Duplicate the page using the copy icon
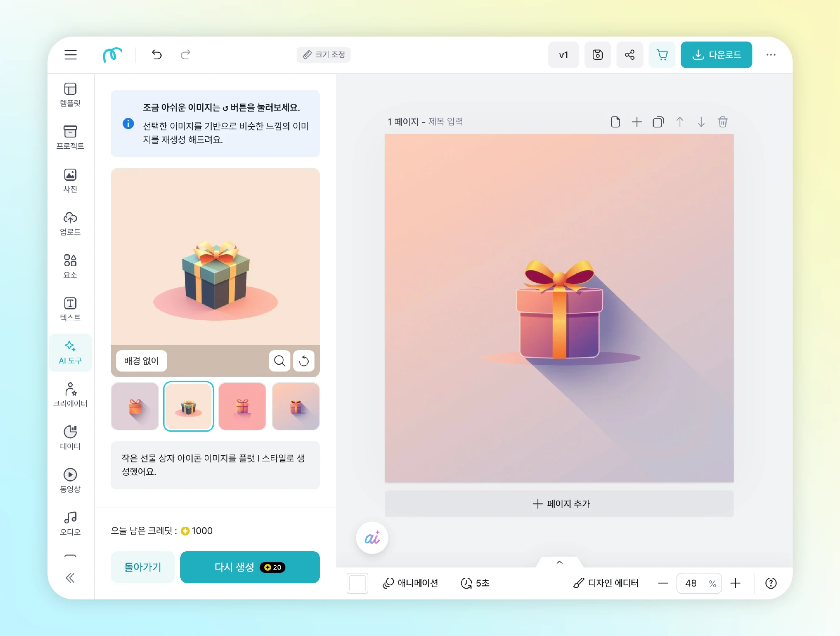840x636 pixels. click(x=658, y=122)
